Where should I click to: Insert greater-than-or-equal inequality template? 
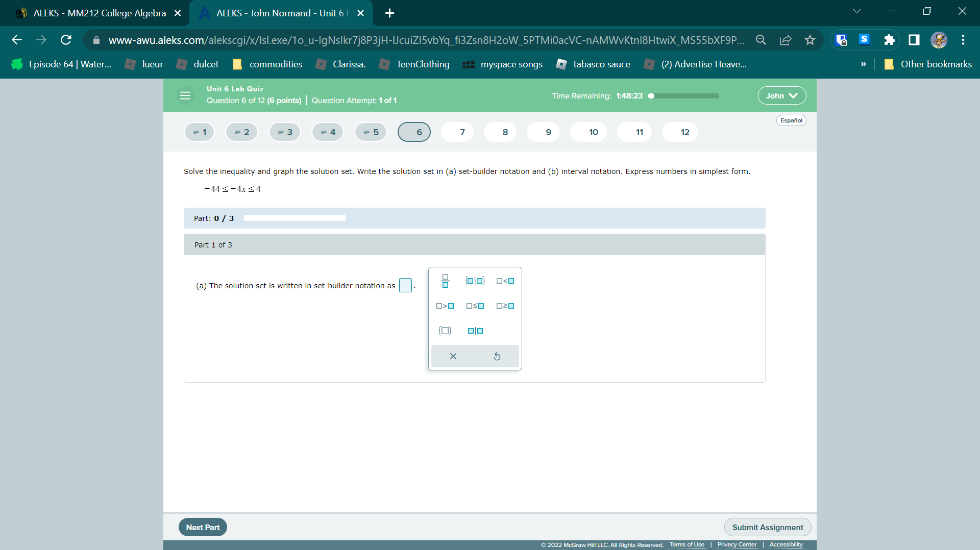click(505, 306)
